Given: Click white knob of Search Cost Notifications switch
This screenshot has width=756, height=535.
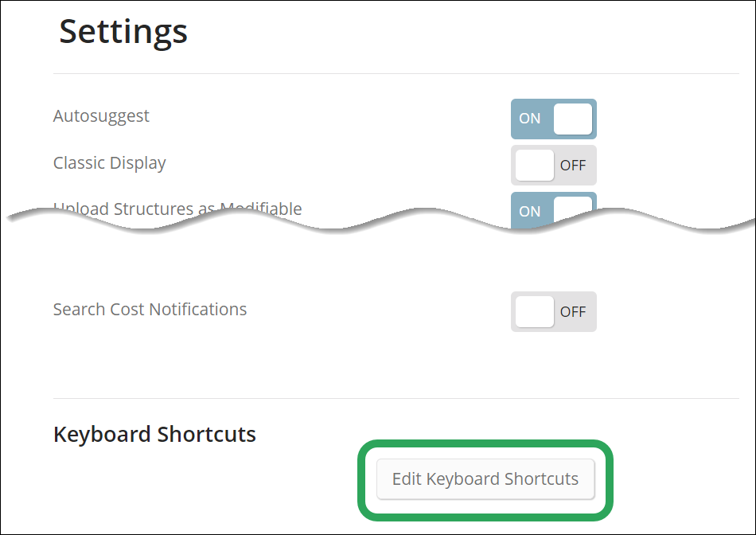Looking at the screenshot, I should pos(534,311).
